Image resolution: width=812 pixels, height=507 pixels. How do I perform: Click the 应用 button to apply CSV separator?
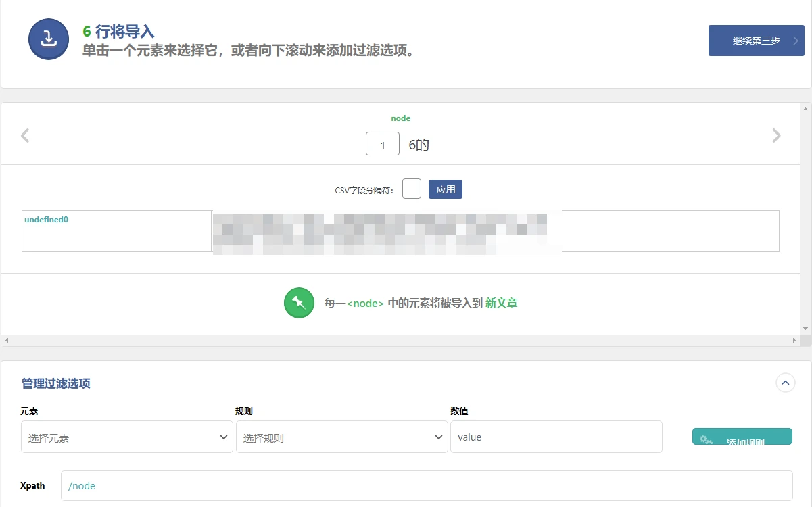tap(445, 189)
